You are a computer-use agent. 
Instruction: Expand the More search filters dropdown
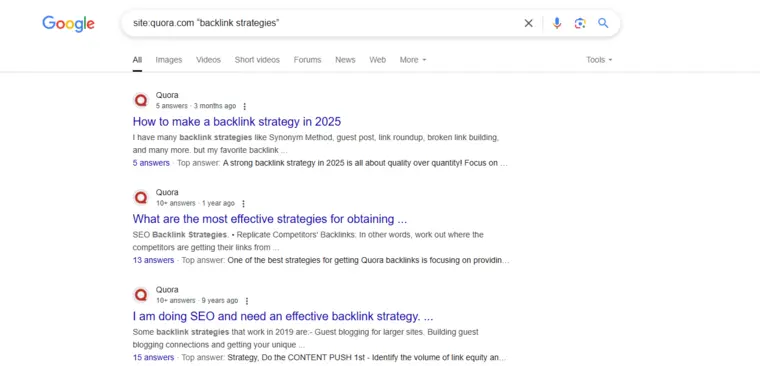(413, 60)
